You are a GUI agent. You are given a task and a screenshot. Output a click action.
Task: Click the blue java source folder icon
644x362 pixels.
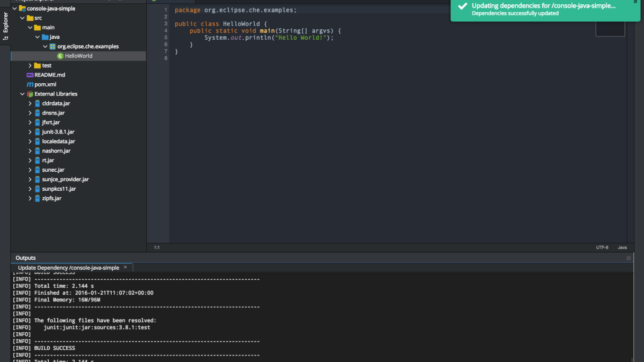coord(45,37)
